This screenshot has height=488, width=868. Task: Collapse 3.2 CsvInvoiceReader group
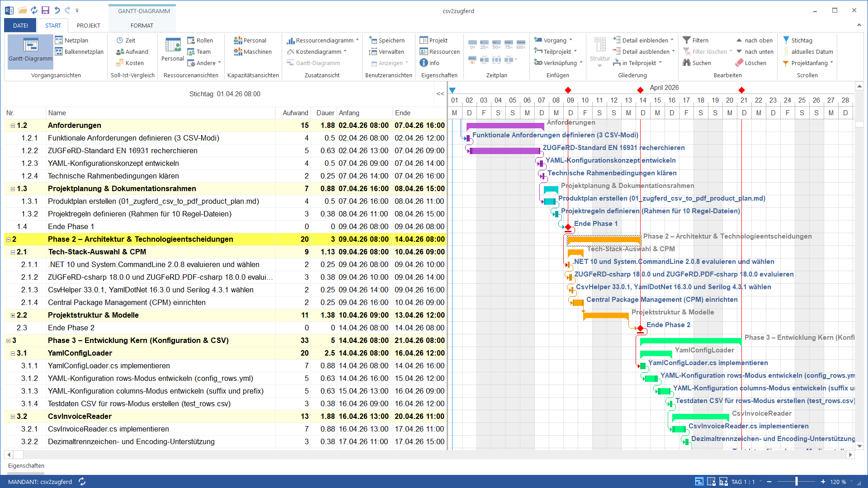[x=13, y=417]
